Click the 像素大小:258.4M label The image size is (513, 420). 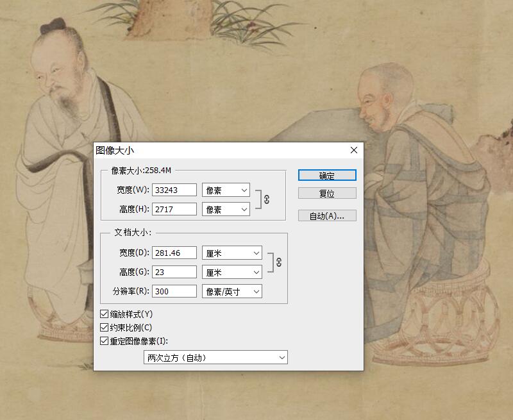[x=141, y=171]
